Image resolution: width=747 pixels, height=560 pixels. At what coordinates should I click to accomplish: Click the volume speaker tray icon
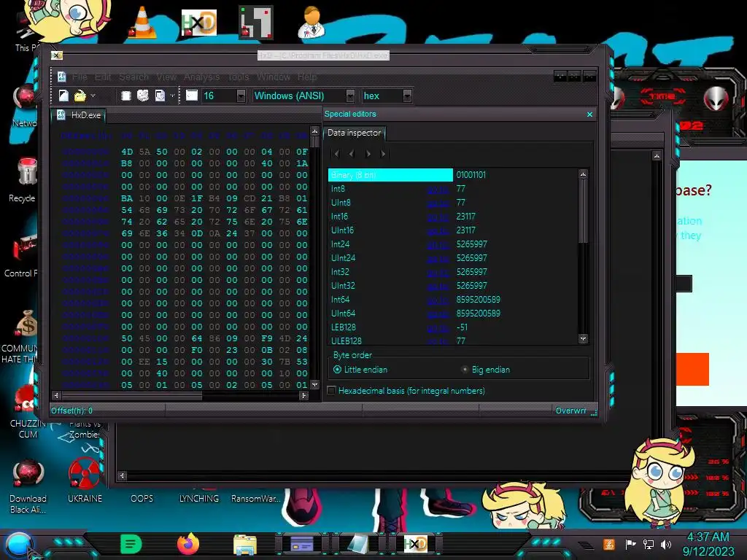point(666,544)
